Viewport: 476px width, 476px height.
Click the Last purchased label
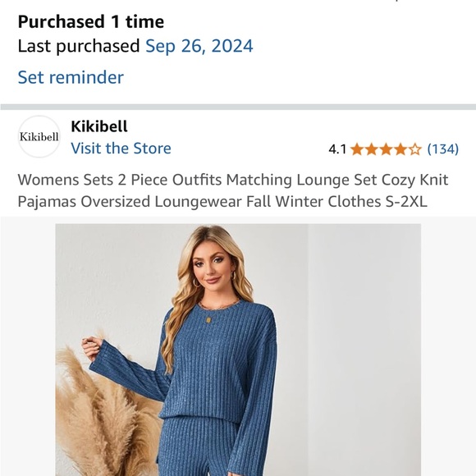79,46
